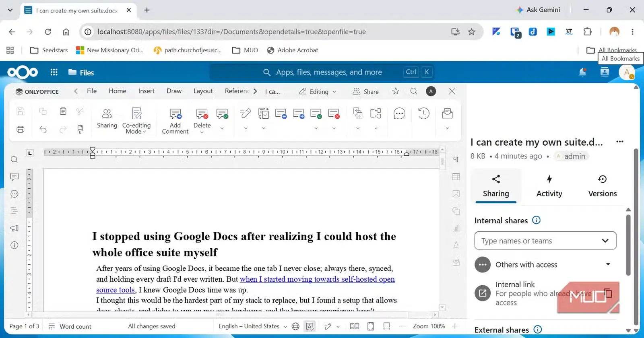Viewport: 644px width, 338px height.
Task: Click the Share button in the editor header
Action: (365, 92)
